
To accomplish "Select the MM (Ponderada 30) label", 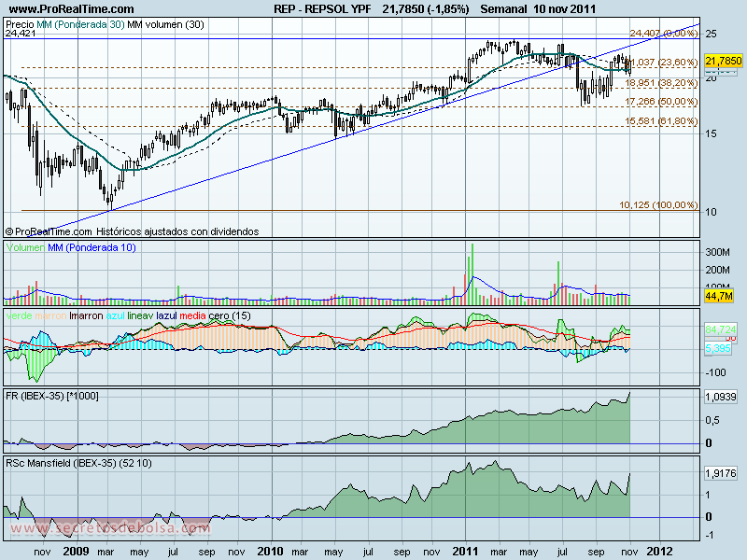I will 80,24.
